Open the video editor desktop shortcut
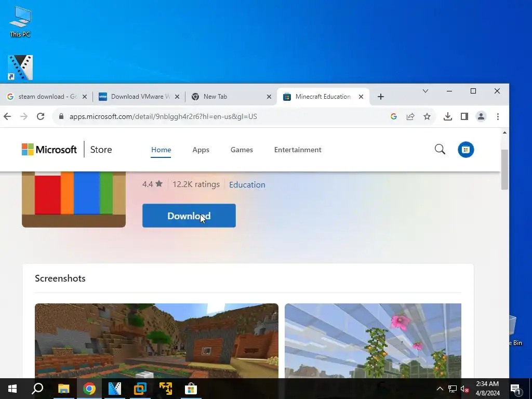This screenshot has height=399, width=532. point(20,68)
